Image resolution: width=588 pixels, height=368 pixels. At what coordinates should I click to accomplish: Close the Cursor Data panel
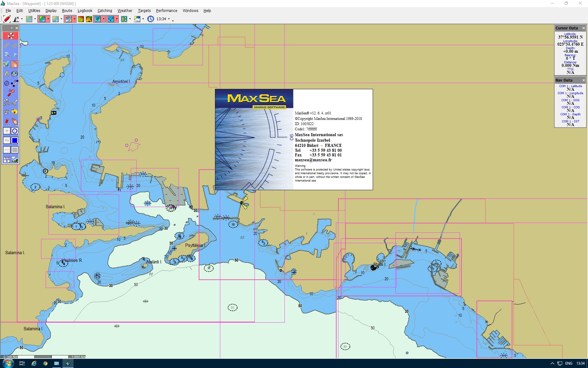pos(583,28)
